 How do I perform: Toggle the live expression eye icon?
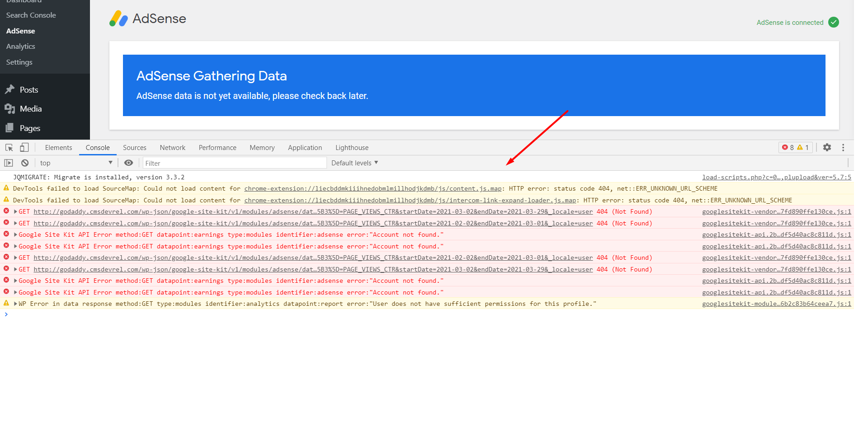click(129, 163)
